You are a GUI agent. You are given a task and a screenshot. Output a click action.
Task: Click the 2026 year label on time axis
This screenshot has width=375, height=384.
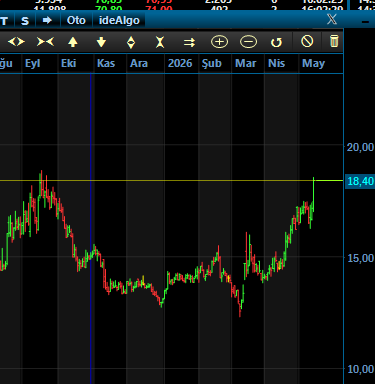point(180,63)
